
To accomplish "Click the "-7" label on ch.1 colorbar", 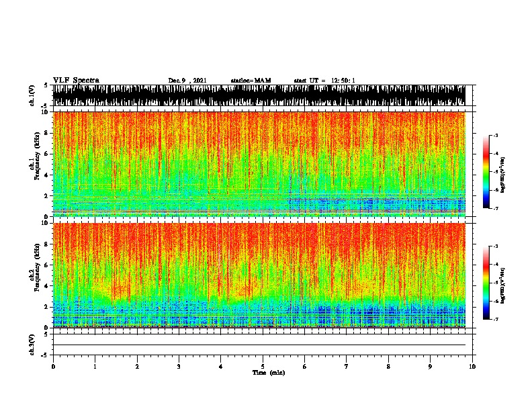I will 496,208.
